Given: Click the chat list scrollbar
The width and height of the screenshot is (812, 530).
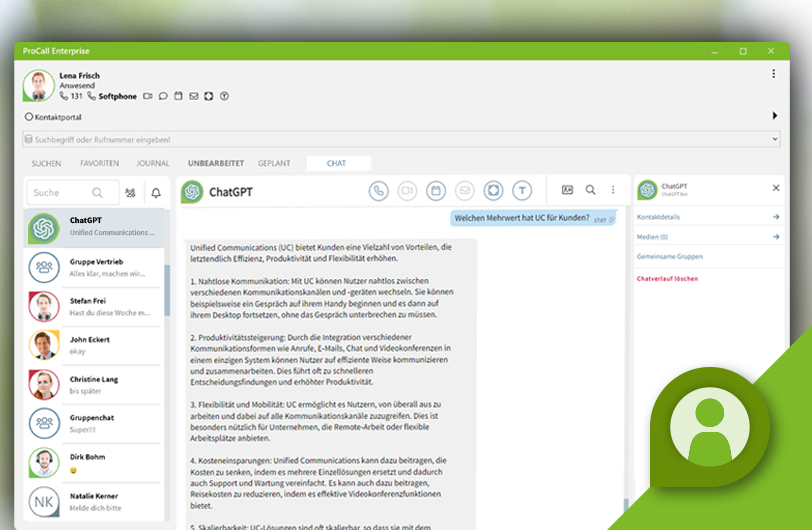Looking at the screenshot, I should [167, 290].
